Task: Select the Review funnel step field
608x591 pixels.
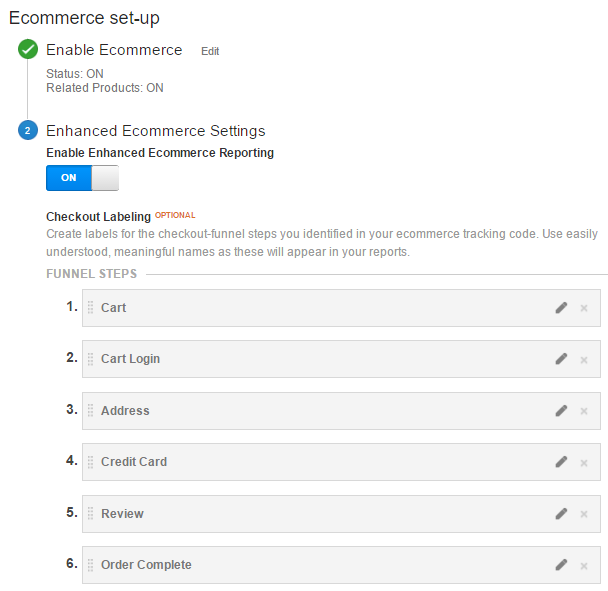Action: [341, 514]
